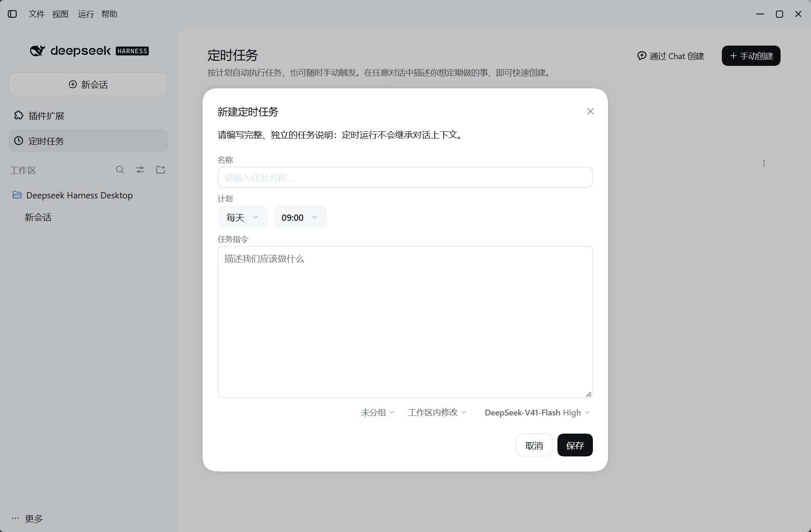This screenshot has width=811, height=532.
Task: Open the 视图 menu
Action: point(60,14)
